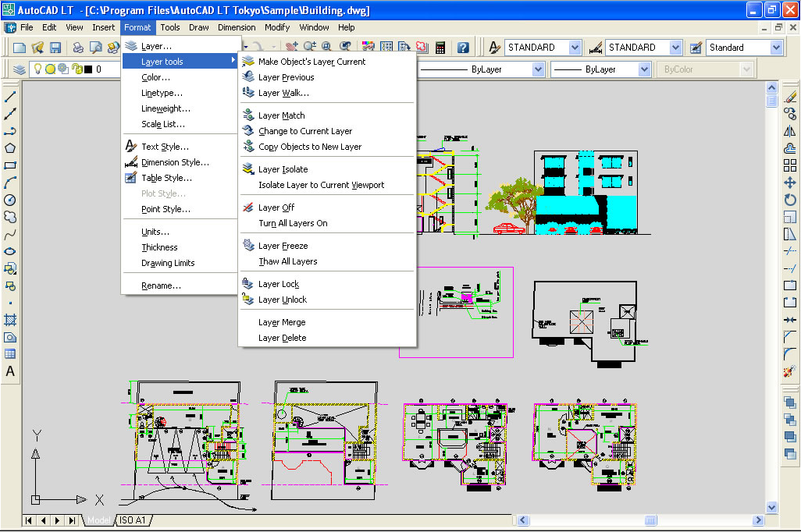This screenshot has height=532, width=801.
Task: Click the Plot printer icon
Action: (x=77, y=48)
